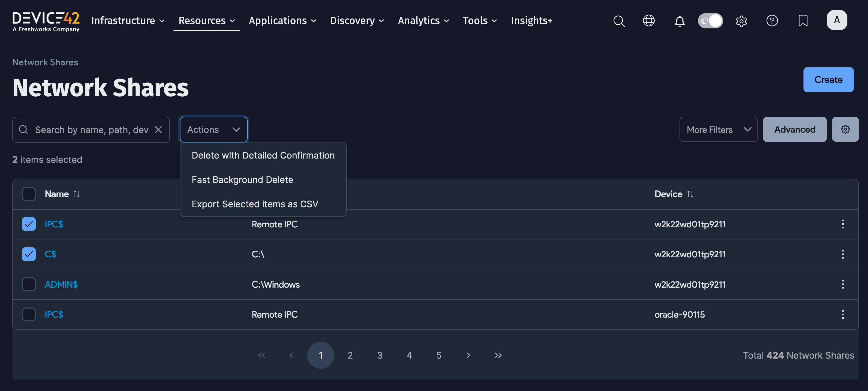The width and height of the screenshot is (868, 391).
Task: Go to page 3 of results
Action: (380, 355)
